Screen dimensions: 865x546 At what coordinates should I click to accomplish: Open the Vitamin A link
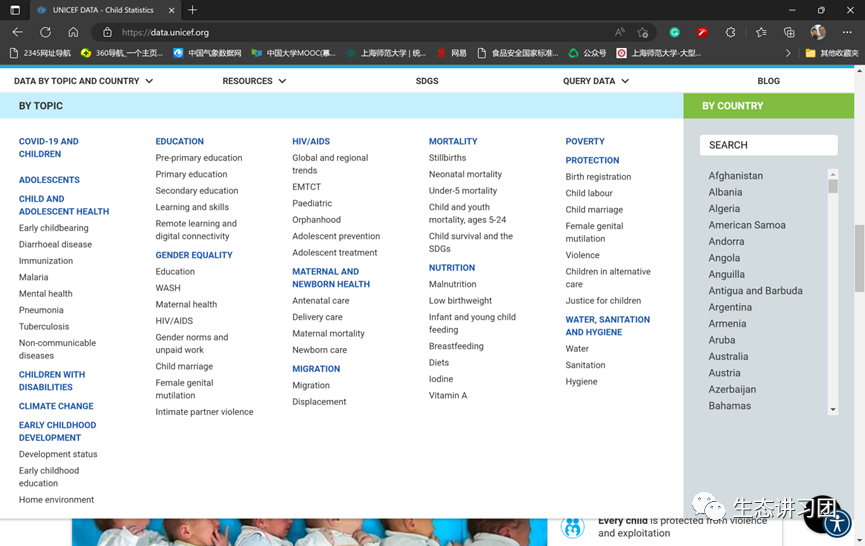(447, 395)
